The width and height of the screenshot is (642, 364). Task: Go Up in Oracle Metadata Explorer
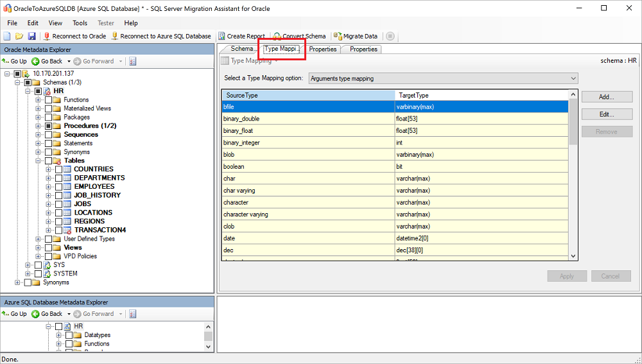pyautogui.click(x=15, y=62)
